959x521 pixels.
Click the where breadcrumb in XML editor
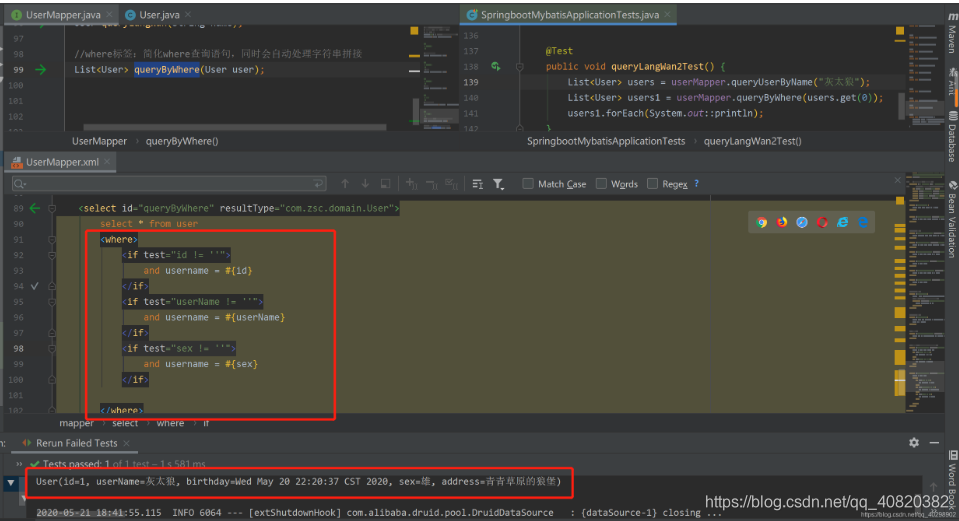click(170, 423)
